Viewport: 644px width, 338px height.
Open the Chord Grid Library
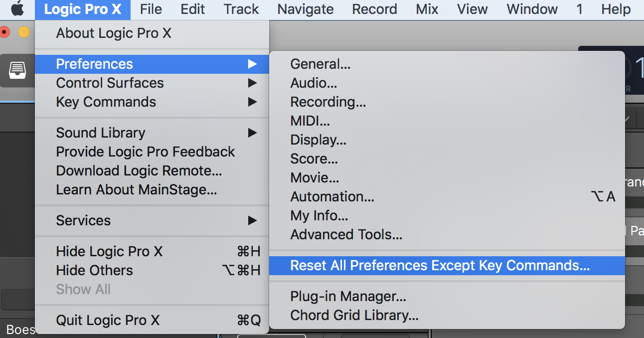click(354, 315)
